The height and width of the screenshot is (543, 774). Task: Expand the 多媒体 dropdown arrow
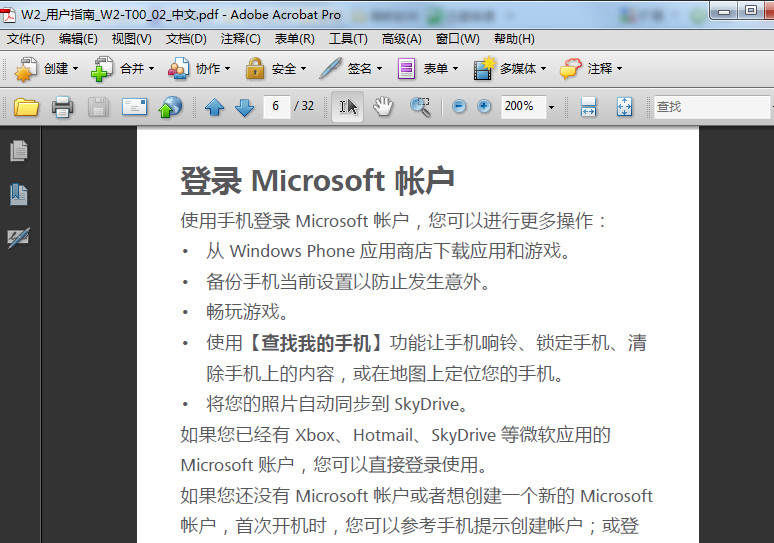[x=543, y=69]
